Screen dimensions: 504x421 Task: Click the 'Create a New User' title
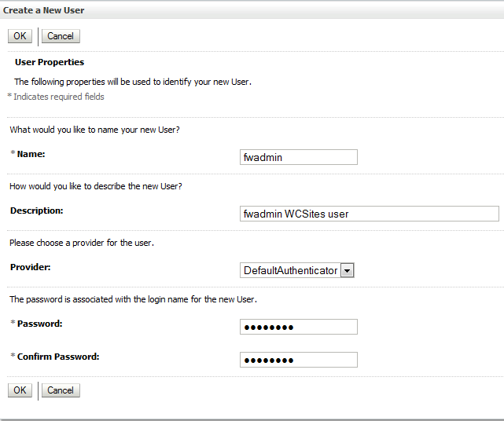(x=44, y=10)
